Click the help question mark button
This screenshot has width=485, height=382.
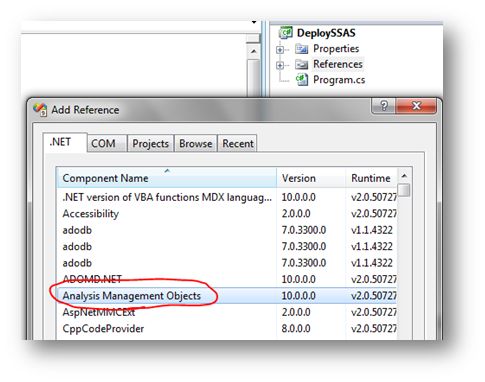click(x=383, y=106)
